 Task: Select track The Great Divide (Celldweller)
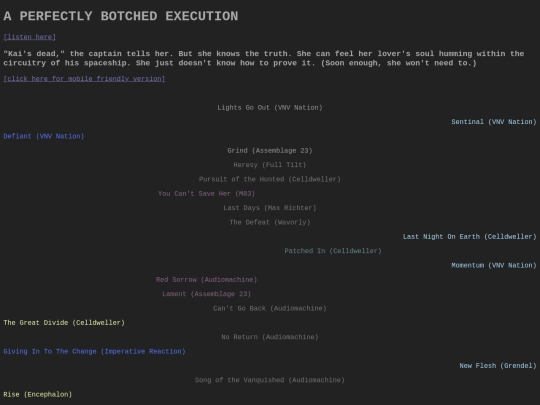(64, 323)
